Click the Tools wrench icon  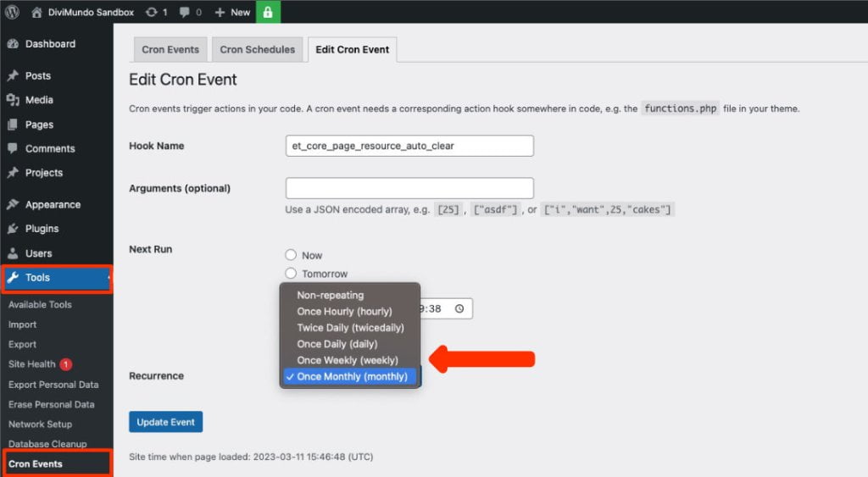coord(14,277)
